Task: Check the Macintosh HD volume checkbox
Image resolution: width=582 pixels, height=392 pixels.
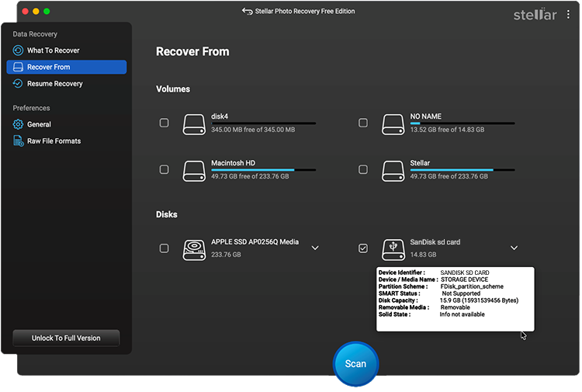Action: click(164, 170)
